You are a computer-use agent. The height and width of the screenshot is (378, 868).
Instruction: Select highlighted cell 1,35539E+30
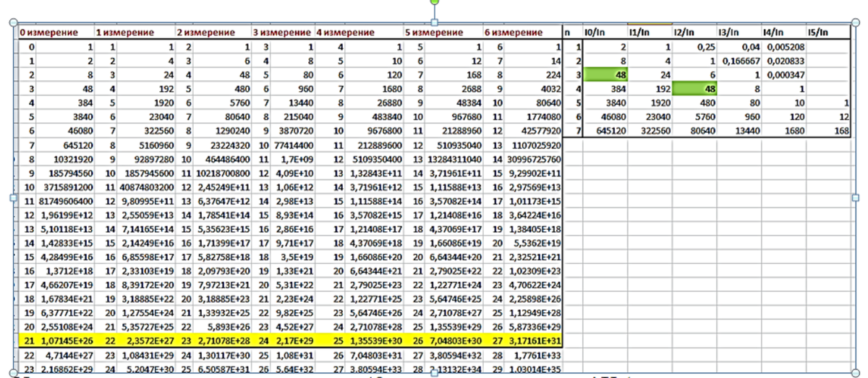tap(375, 342)
